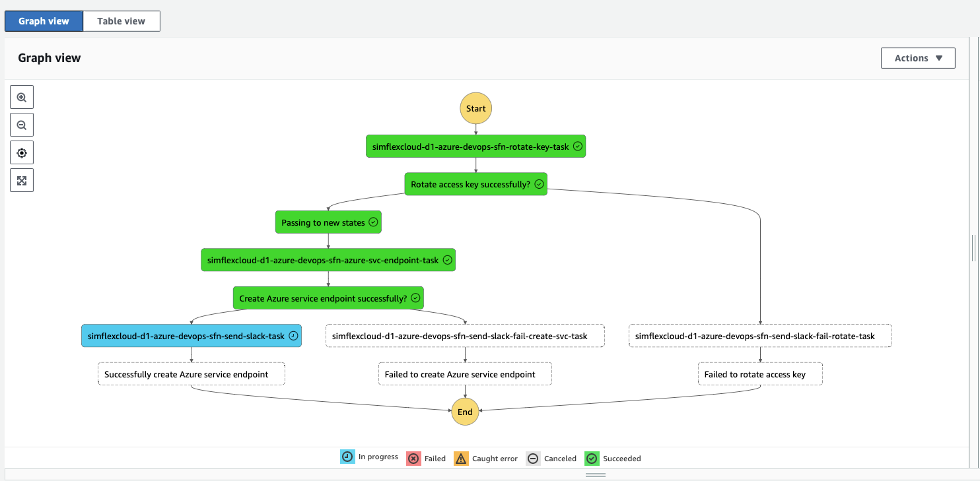Click the full screen expand arrows icon
This screenshot has width=980, height=481.
click(x=22, y=180)
